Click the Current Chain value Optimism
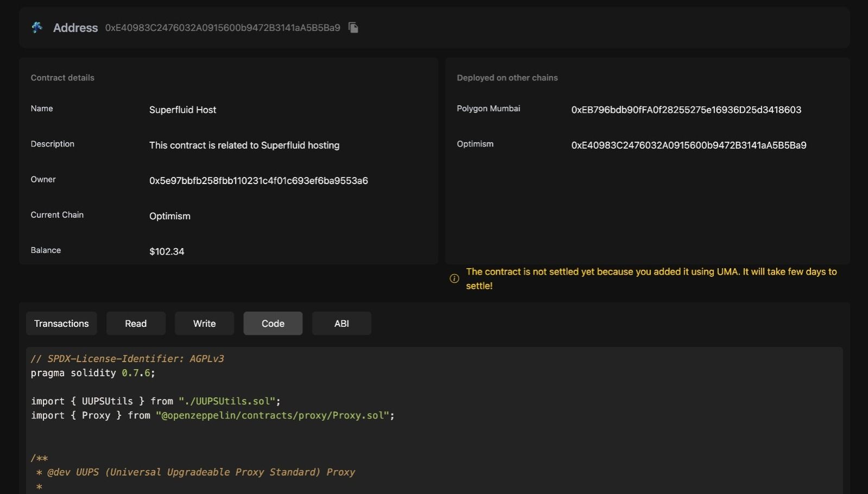This screenshot has width=868, height=494. pyautogui.click(x=170, y=216)
